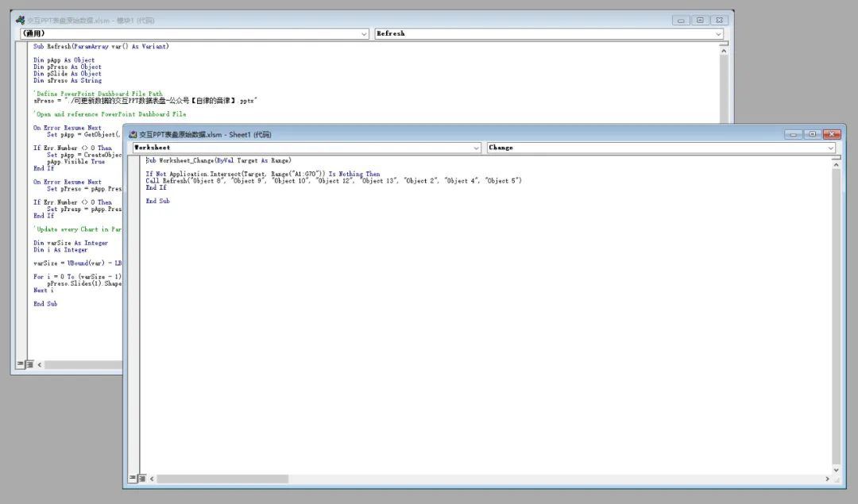This screenshot has width=858, height=504.
Task: Switch 模块1 window to Procedure View
Action: pyautogui.click(x=20, y=364)
